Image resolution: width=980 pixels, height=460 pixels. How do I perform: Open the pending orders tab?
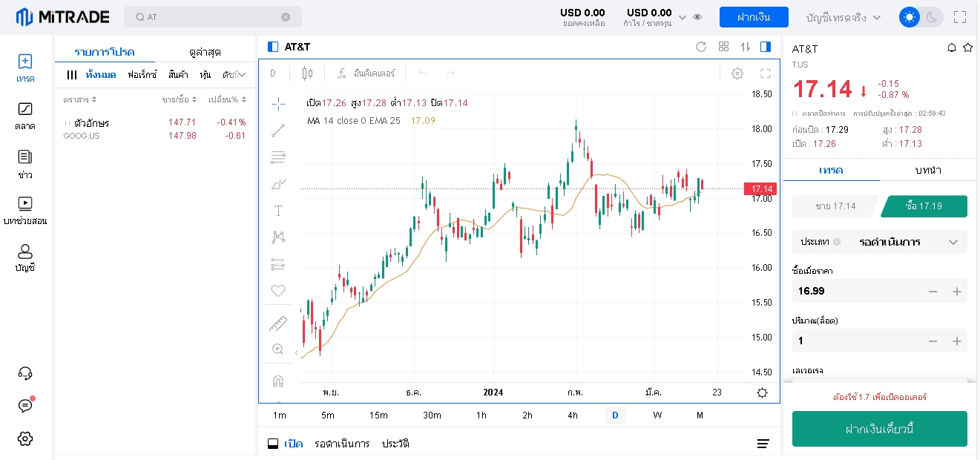pos(342,444)
